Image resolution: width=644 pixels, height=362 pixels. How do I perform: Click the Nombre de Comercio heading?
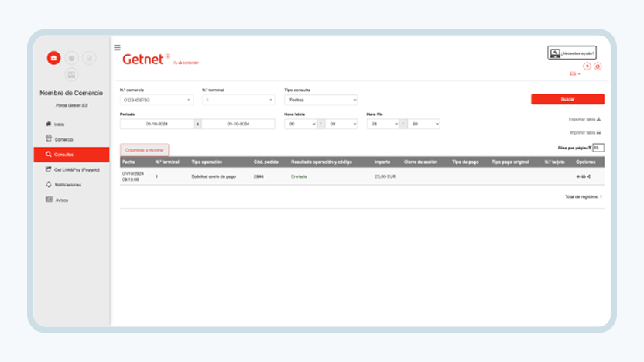(71, 93)
